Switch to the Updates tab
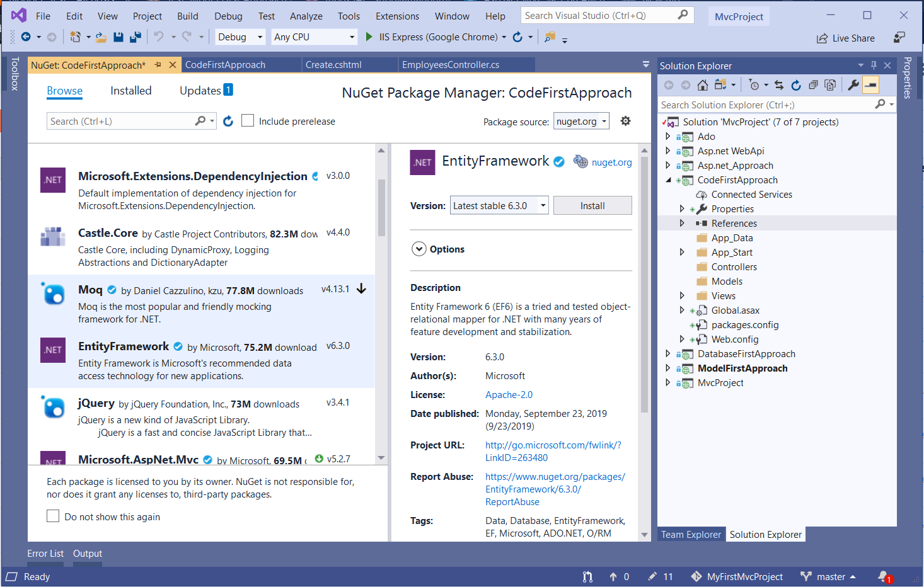The image size is (924, 587). point(206,91)
